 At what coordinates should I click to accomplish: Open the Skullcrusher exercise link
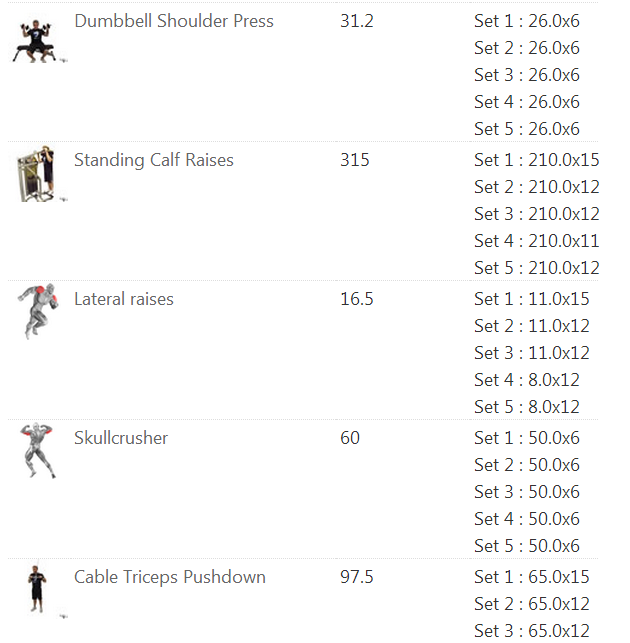click(x=121, y=438)
